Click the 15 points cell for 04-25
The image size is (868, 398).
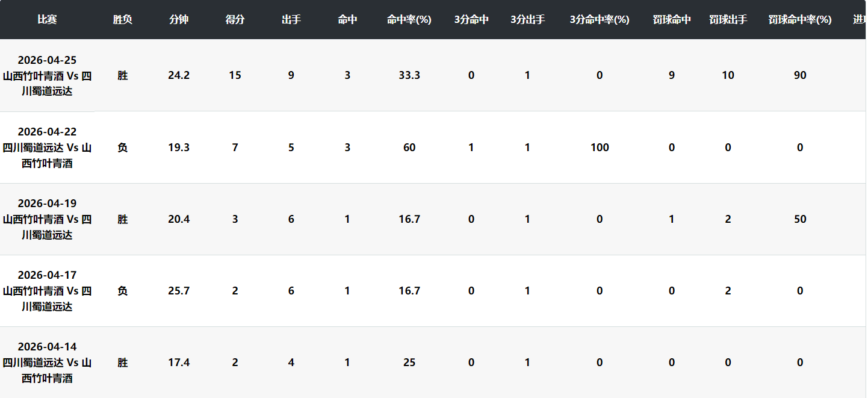(x=235, y=75)
